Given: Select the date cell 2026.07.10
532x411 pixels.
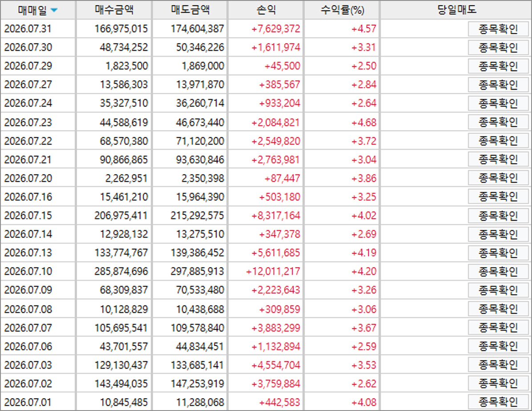Looking at the screenshot, I should coord(28,271).
